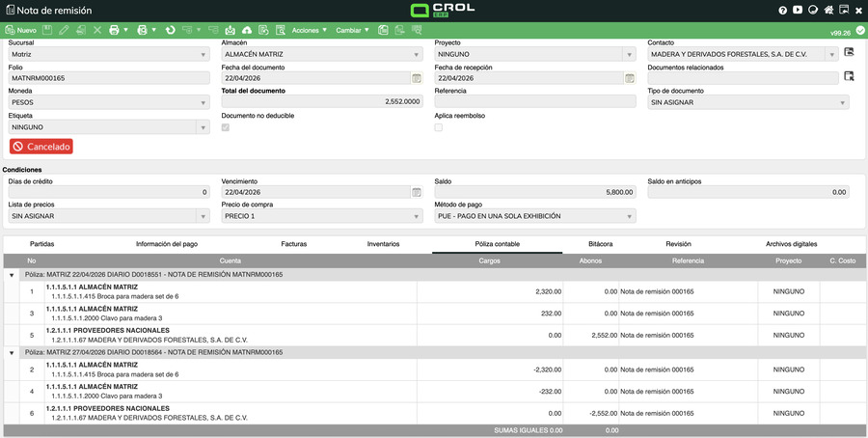
Task: Click the red Cancelado status button
Action: pos(41,147)
